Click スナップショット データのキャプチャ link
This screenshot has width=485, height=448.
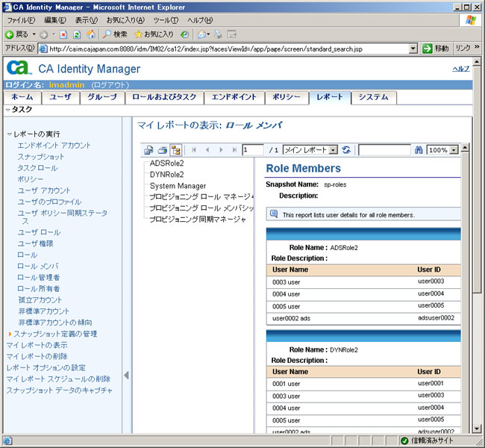(x=60, y=391)
